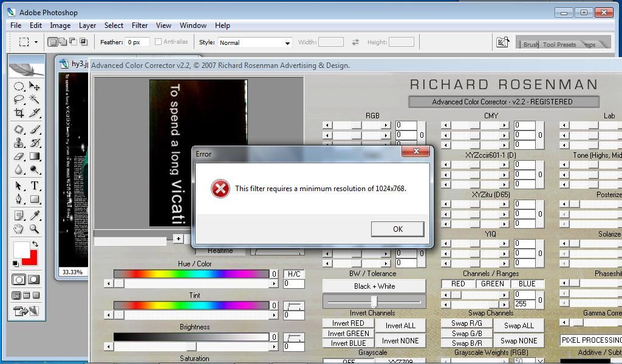Viewport: 622px width, 364px height.
Task: Select the Path Selection tool
Action: tap(19, 186)
